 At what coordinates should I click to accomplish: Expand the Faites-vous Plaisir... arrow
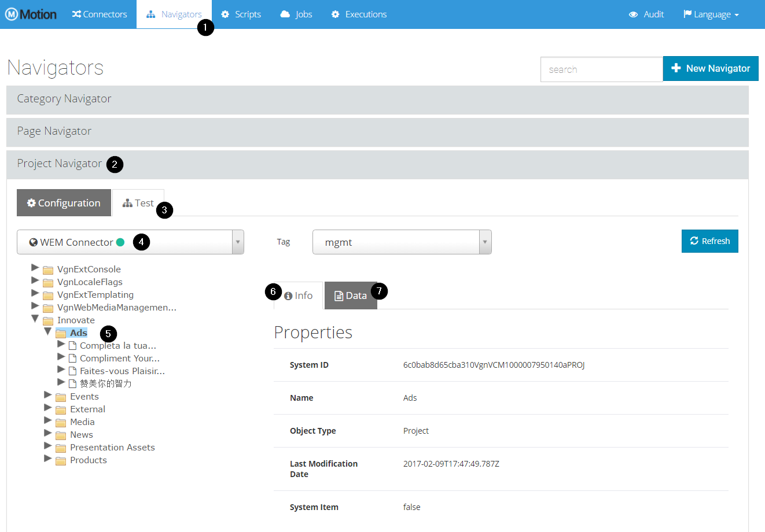coord(61,370)
